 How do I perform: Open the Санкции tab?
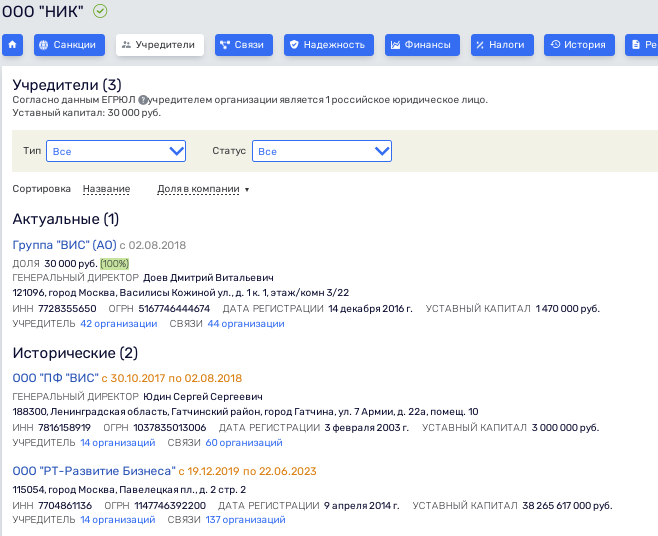[x=69, y=44]
